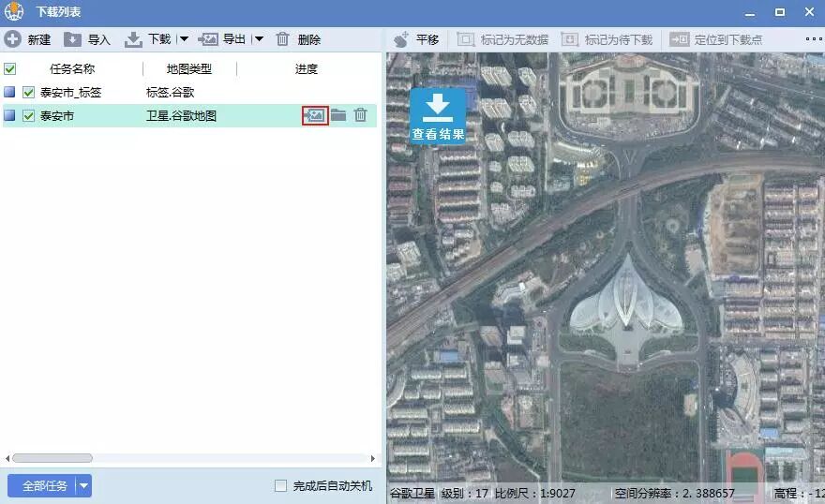The height and width of the screenshot is (504, 825).
Task: Click the 标签.谷歌 map type cell
Action: [x=170, y=93]
